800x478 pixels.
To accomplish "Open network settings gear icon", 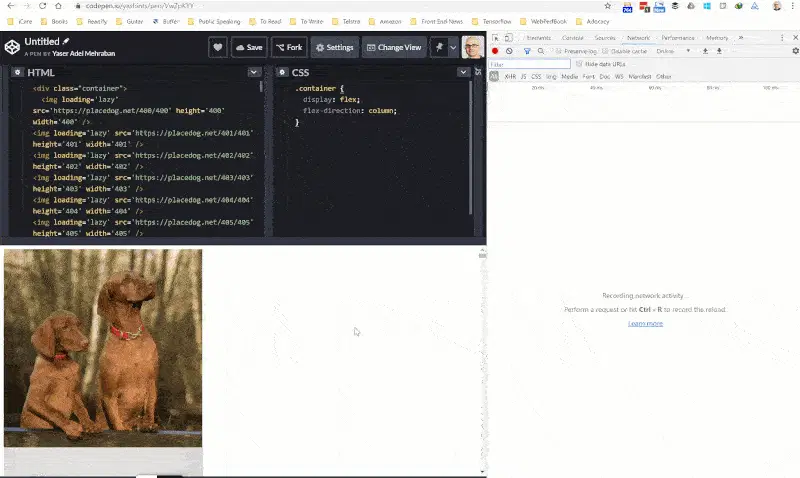I will tap(795, 51).
